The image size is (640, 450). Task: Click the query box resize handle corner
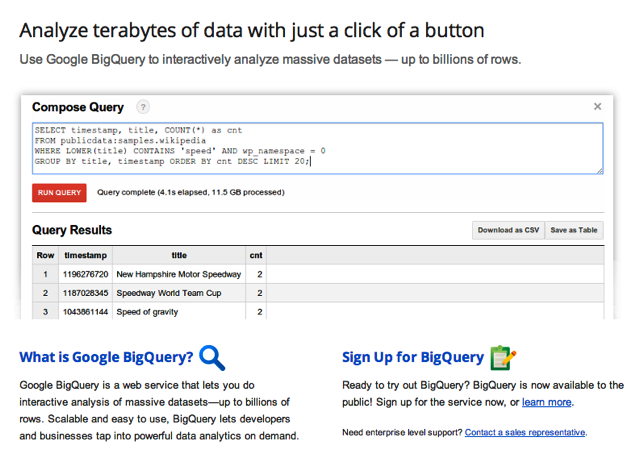tap(600, 171)
